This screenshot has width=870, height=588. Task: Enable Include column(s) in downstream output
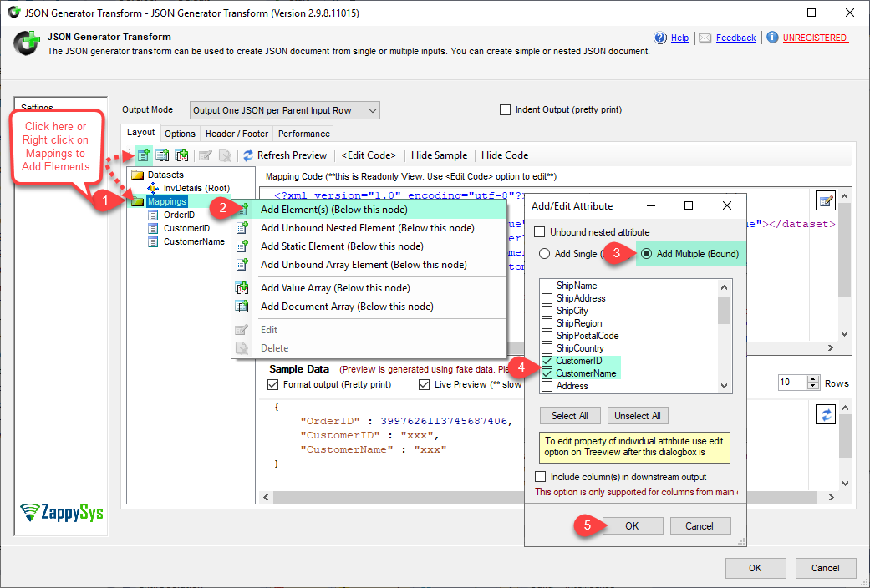pyautogui.click(x=541, y=477)
